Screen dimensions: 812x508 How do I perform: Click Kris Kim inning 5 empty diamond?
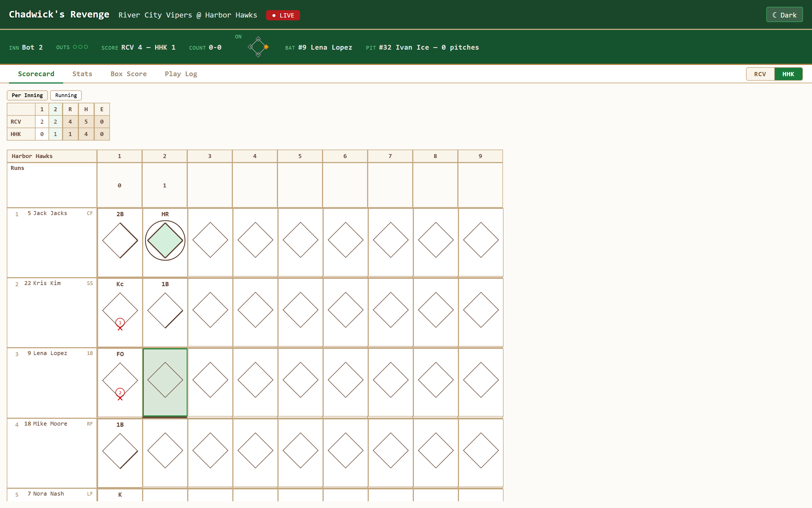tap(300, 310)
